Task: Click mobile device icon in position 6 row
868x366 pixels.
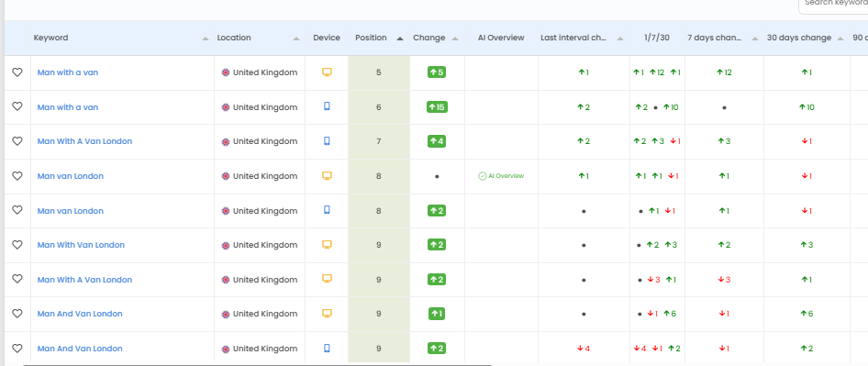Action: click(x=327, y=106)
